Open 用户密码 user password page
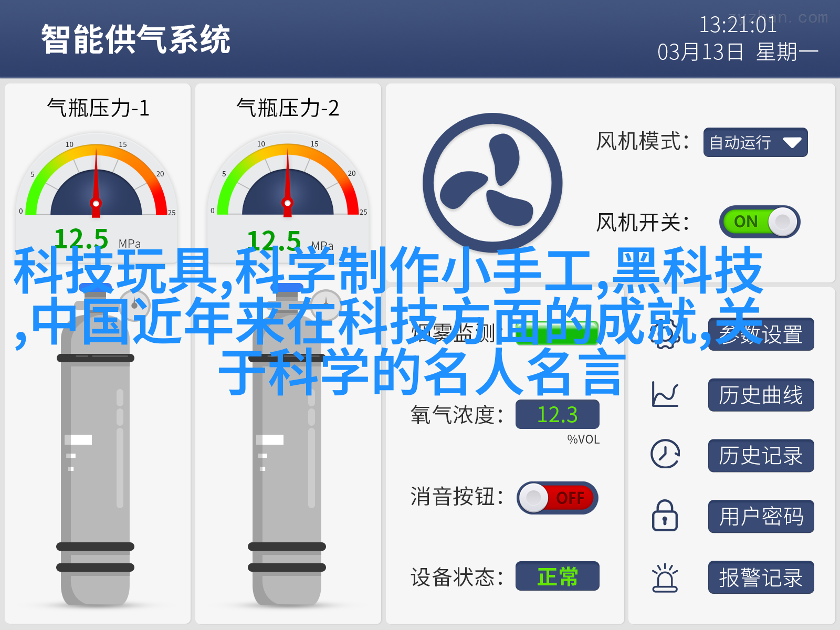Viewport: 840px width, 630px height. tap(761, 516)
